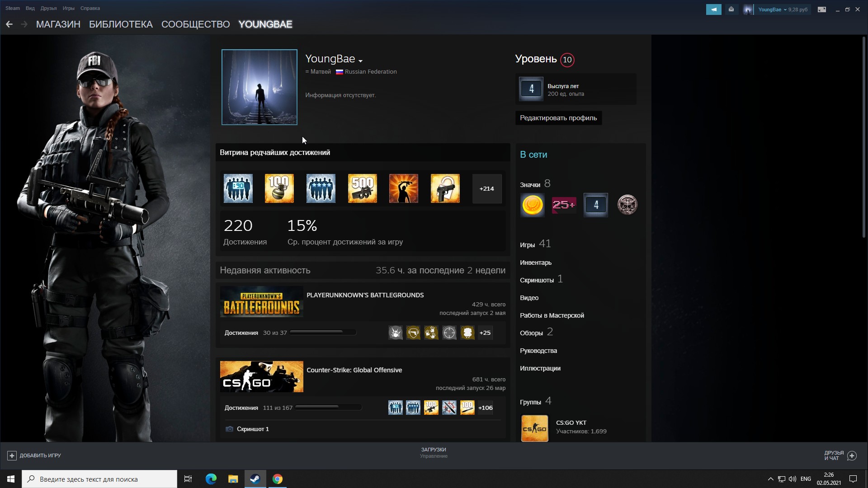This screenshot has width=868, height=488.
Task: Open the 25+ games badge
Action: pos(564,205)
